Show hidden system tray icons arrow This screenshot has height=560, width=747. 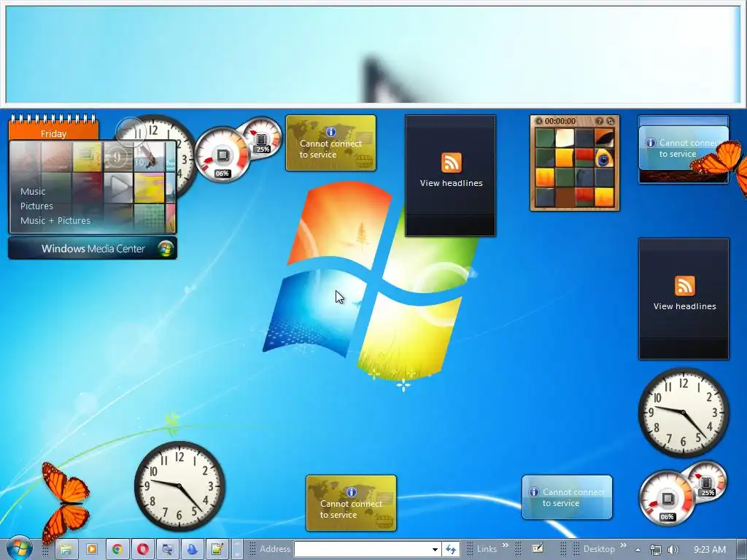click(x=638, y=550)
